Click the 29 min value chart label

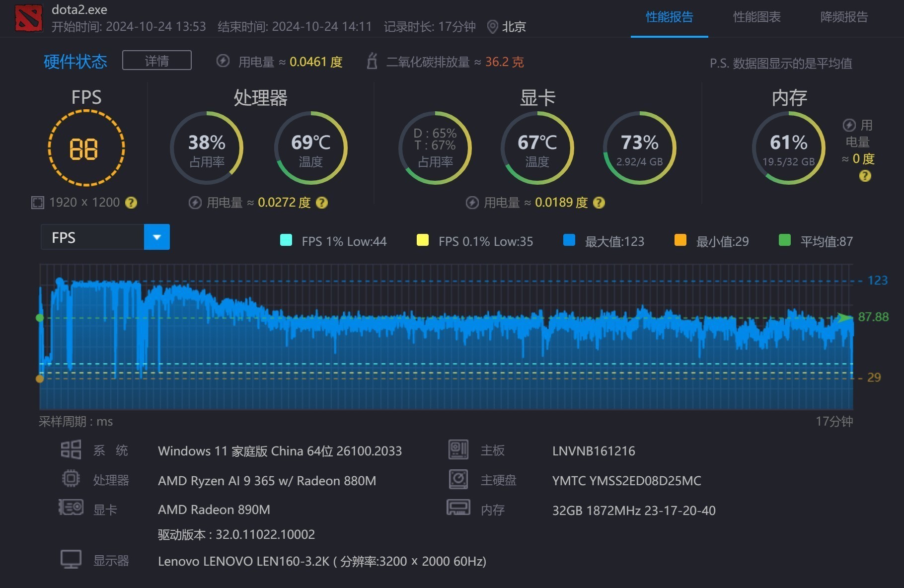874,377
